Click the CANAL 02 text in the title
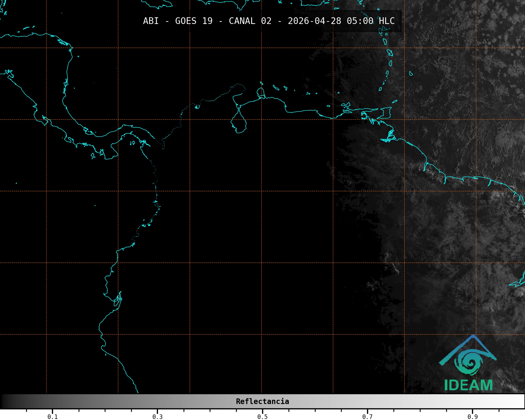 (250, 21)
